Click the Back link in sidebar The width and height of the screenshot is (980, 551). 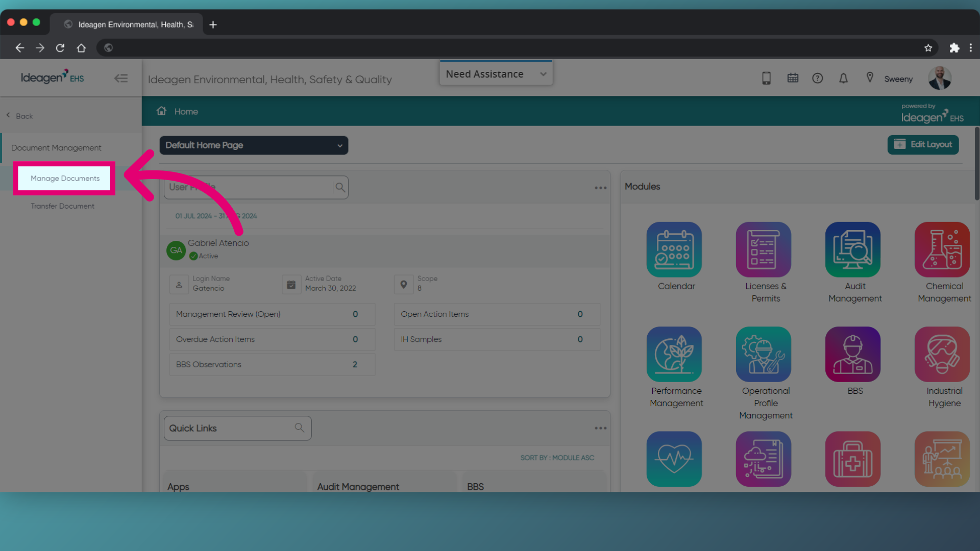click(x=20, y=116)
